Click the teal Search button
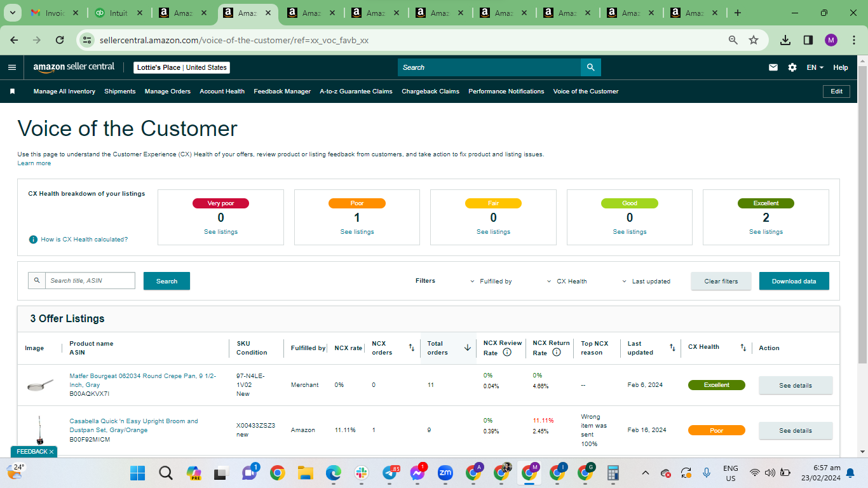This screenshot has height=488, width=868. point(166,281)
